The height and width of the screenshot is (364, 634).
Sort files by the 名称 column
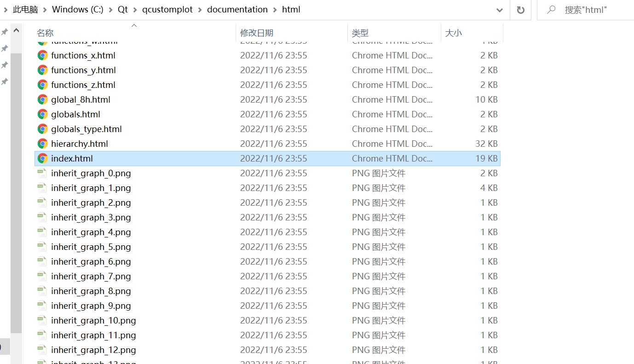click(x=45, y=33)
